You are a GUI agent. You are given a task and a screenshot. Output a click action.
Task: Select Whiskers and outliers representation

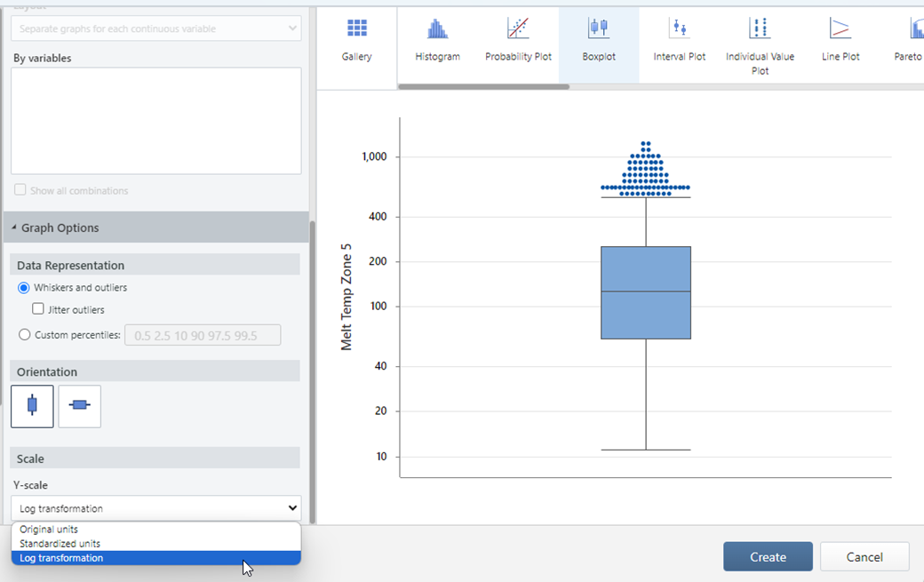pos(27,287)
